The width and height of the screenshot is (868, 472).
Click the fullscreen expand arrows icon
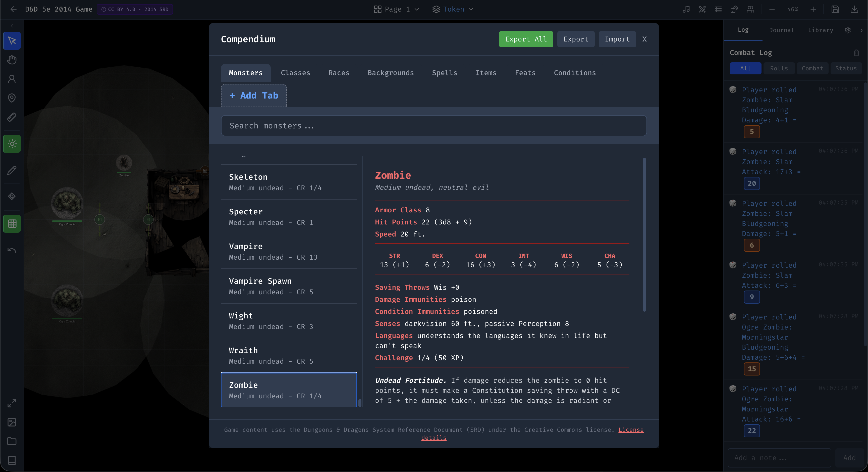pos(12,403)
